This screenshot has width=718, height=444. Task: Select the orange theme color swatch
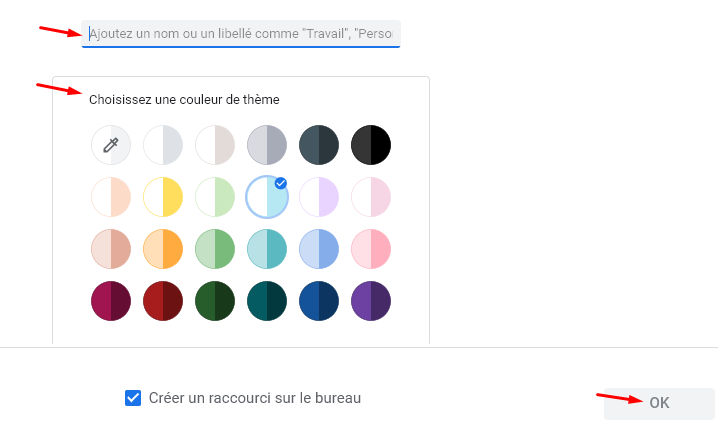coord(163,249)
